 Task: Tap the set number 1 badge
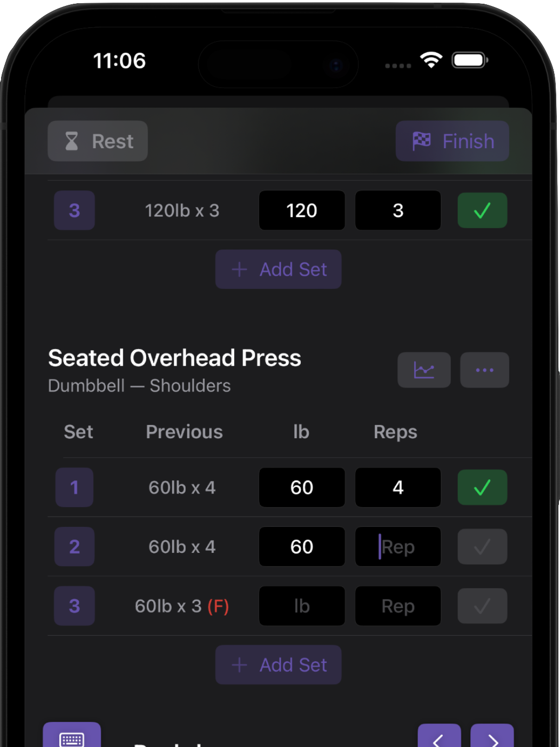pos(74,487)
